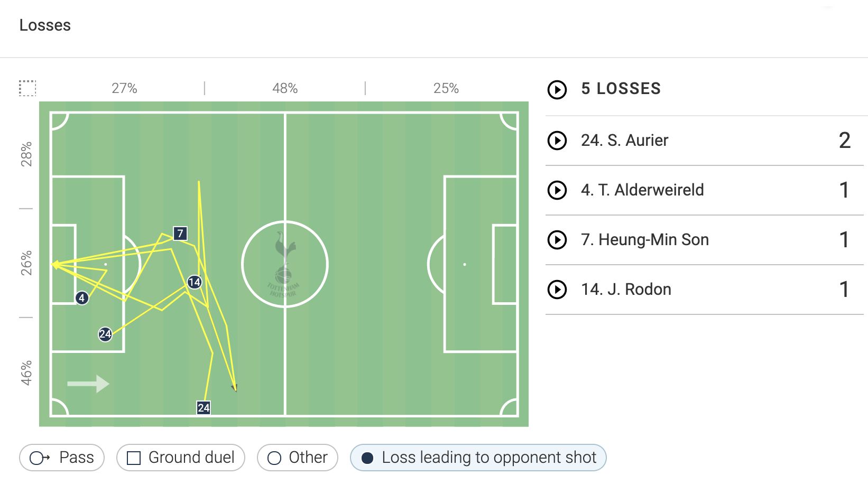Viewport: 868px width, 503px height.
Task: Click play icon beside T. Alderweireld
Action: tap(557, 190)
